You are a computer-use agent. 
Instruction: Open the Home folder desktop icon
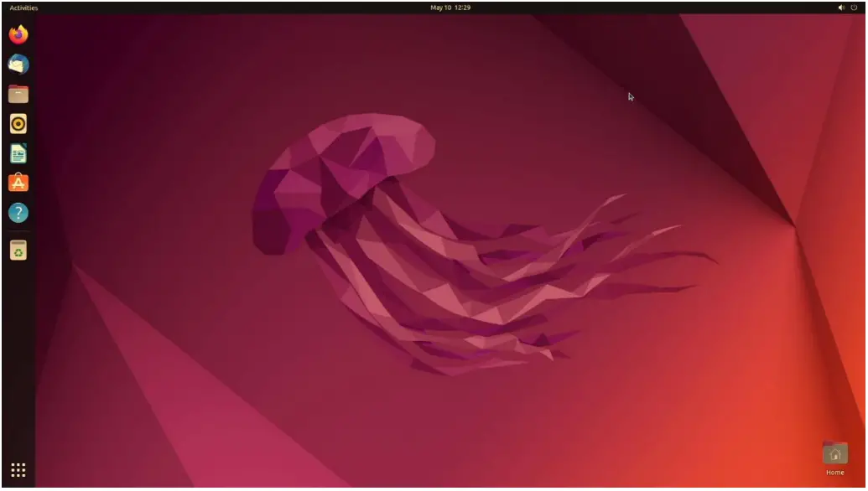(x=834, y=453)
